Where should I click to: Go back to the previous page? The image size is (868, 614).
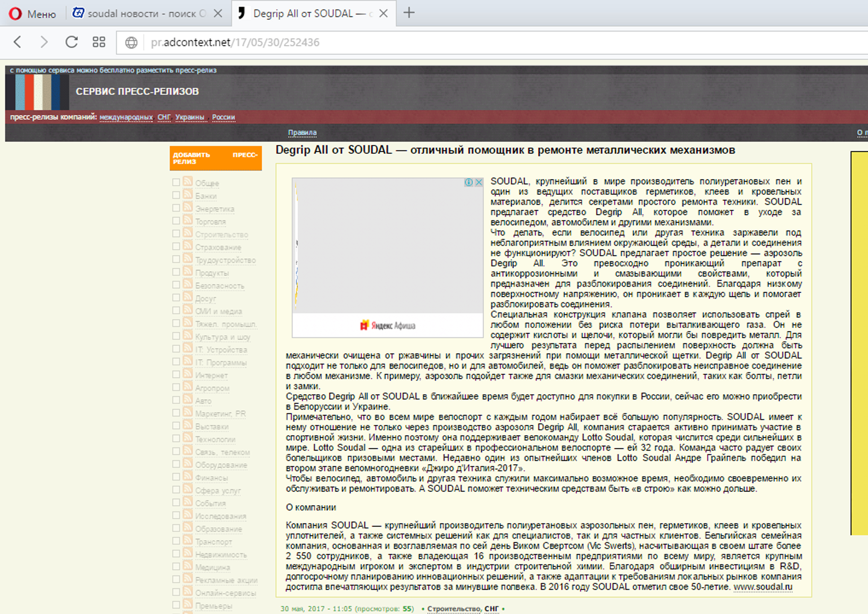pos(17,42)
